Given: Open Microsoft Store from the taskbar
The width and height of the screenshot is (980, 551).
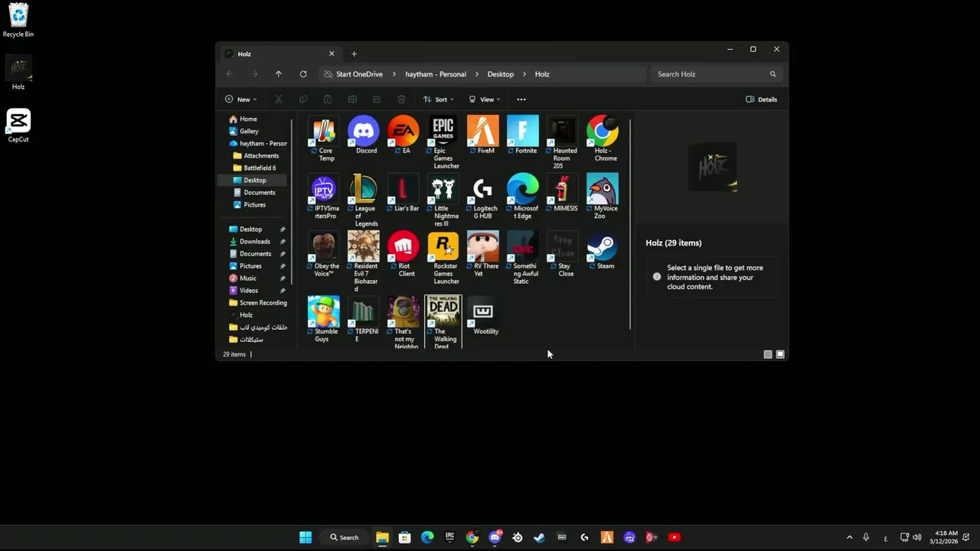Looking at the screenshot, I should 405,537.
